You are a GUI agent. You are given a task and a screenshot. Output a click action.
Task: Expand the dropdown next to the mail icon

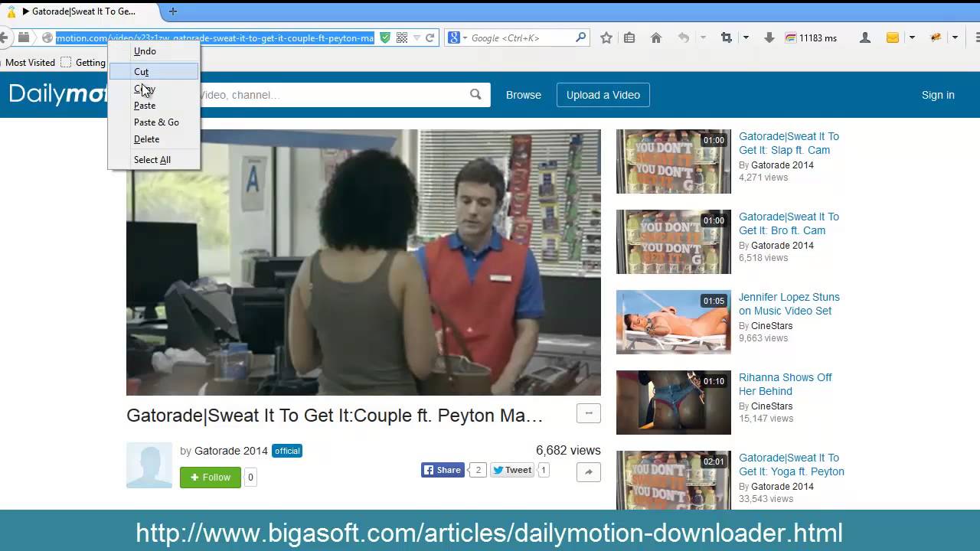click(x=912, y=37)
